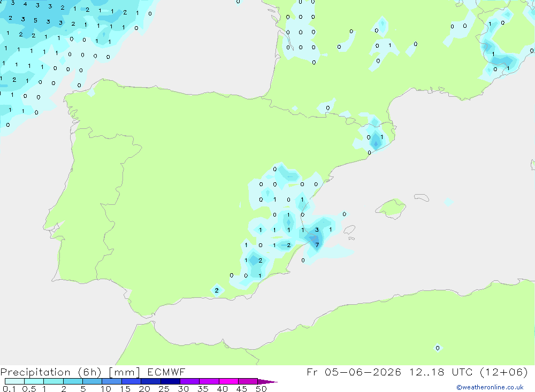Image resolution: width=535 pixels, height=392 pixels.
Task: Click the above-50 mm legend arrow tip
Action: click(267, 382)
